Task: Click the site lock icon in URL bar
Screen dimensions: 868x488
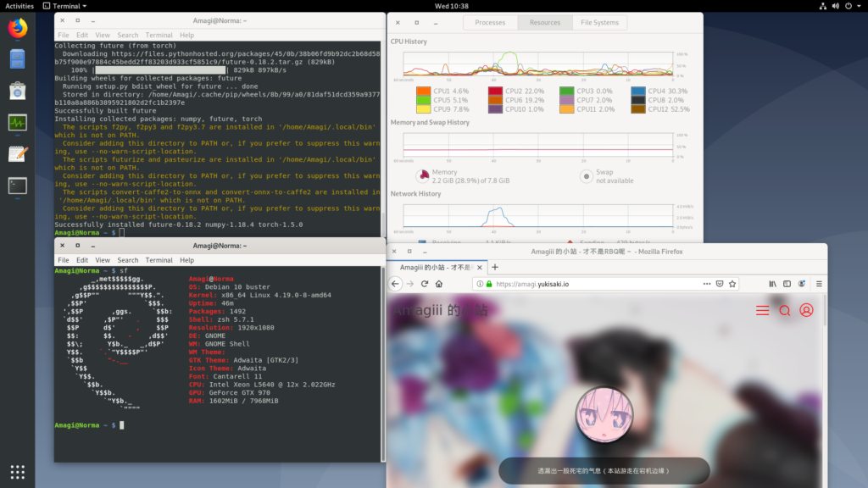Action: pyautogui.click(x=489, y=284)
